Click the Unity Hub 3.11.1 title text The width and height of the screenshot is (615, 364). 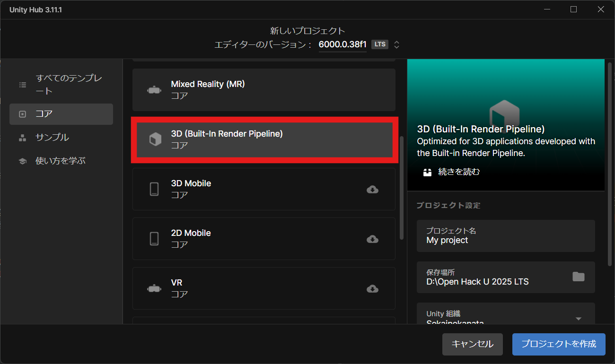coord(36,9)
